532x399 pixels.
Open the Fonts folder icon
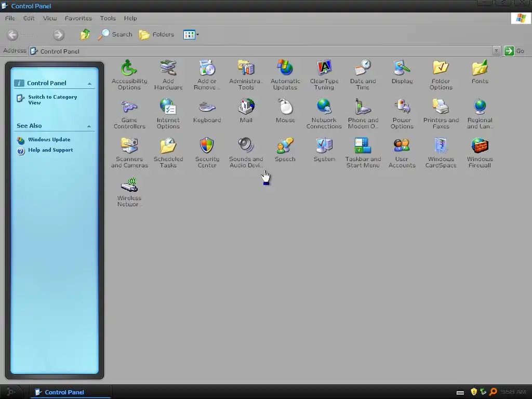[480, 72]
